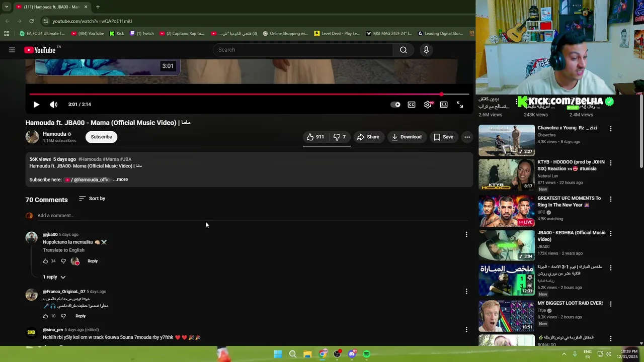Image resolution: width=644 pixels, height=362 pixels.
Task: Start voice search with microphone icon
Action: pos(426,50)
